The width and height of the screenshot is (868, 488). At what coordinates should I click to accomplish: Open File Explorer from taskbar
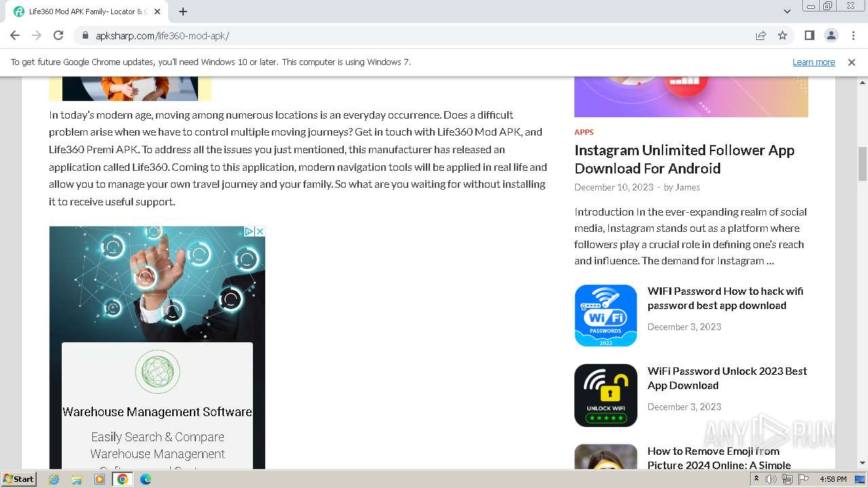77,479
